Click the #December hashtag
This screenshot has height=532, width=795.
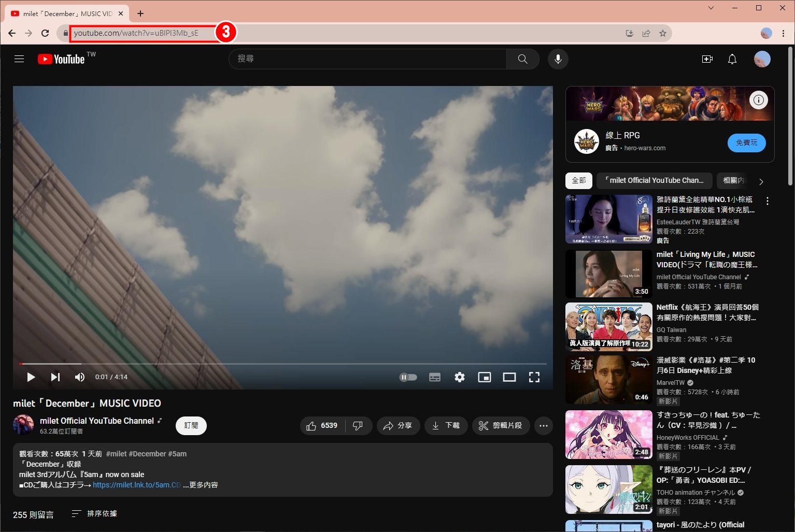(x=147, y=454)
